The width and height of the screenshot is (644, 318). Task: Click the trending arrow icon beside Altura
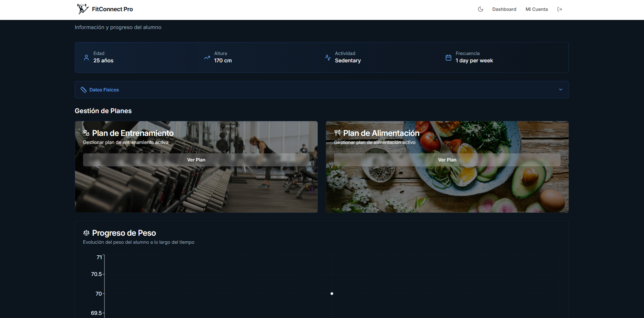coord(207,57)
